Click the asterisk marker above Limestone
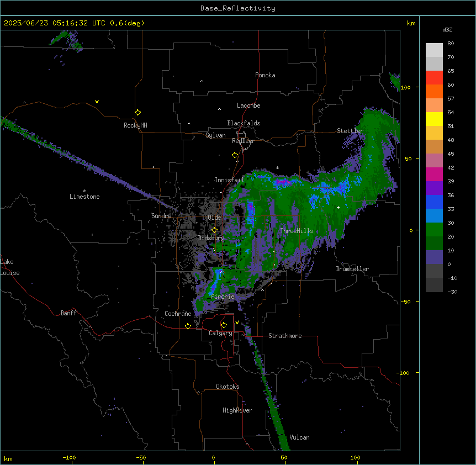Screen dimensions: 476x465 point(84,191)
